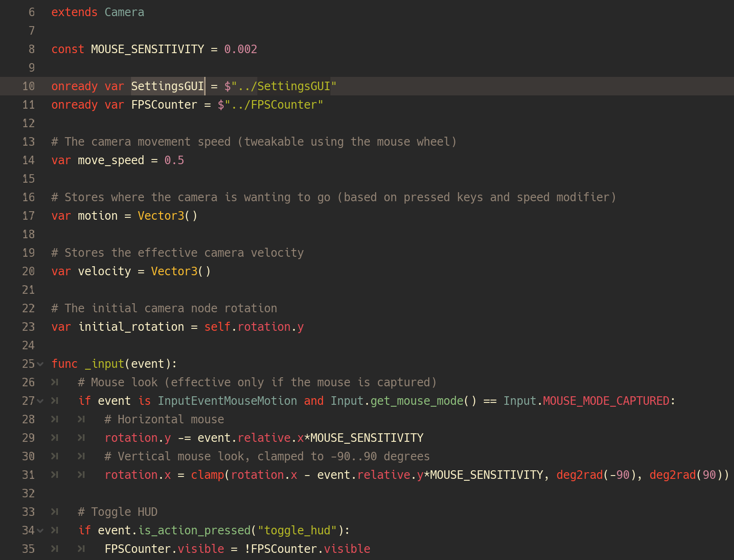The width and height of the screenshot is (734, 560).
Task: Click event.relative.x on line 29
Action: 251,438
